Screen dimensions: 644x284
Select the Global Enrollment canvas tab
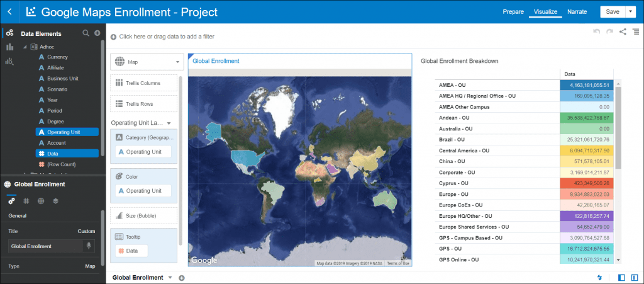pyautogui.click(x=138, y=278)
